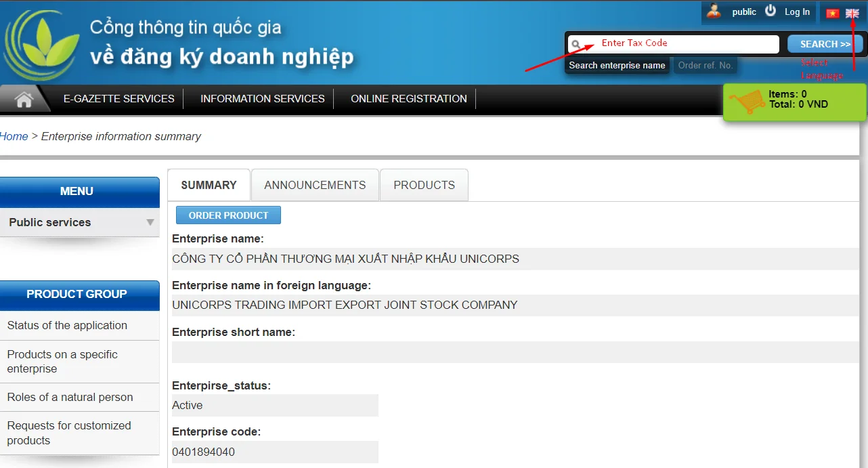
Task: Click the PRODUCT GROUP sidebar header
Action: 80,294
